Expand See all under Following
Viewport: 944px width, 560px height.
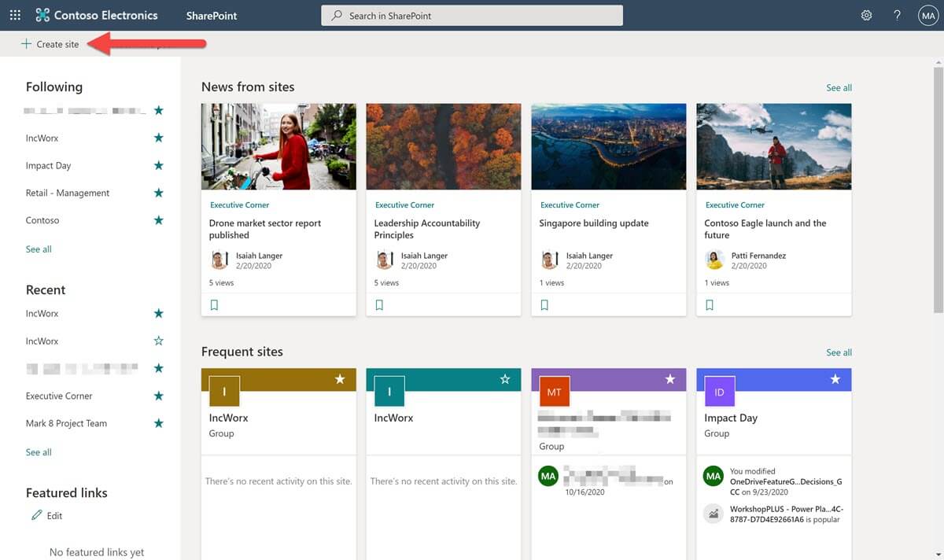(38, 249)
